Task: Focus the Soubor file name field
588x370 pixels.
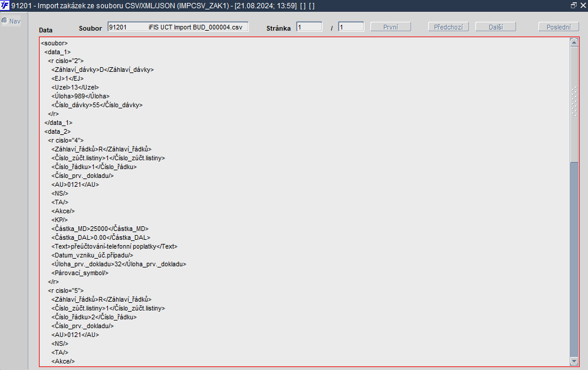Action: pos(178,27)
